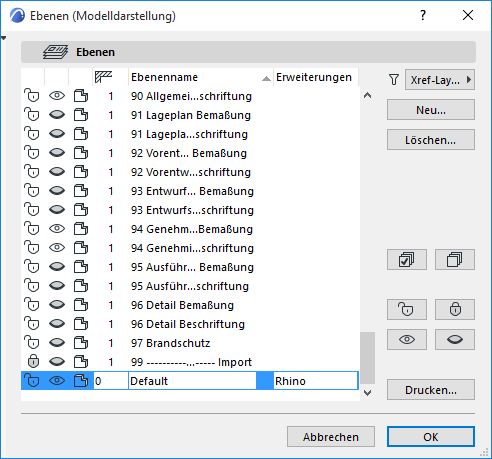Click the Erweiterungen column header
The image size is (492, 459).
pyautogui.click(x=316, y=77)
